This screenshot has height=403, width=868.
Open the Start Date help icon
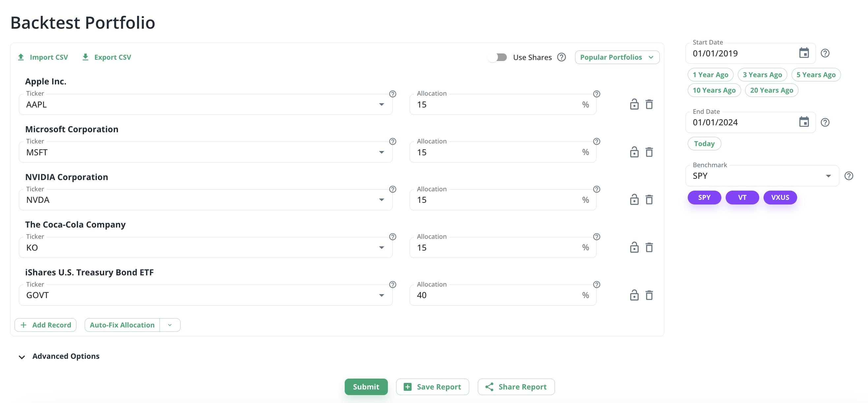point(825,53)
